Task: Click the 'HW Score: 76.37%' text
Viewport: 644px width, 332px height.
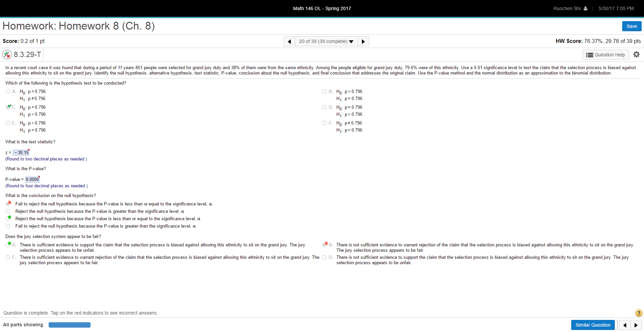Action: pos(598,41)
